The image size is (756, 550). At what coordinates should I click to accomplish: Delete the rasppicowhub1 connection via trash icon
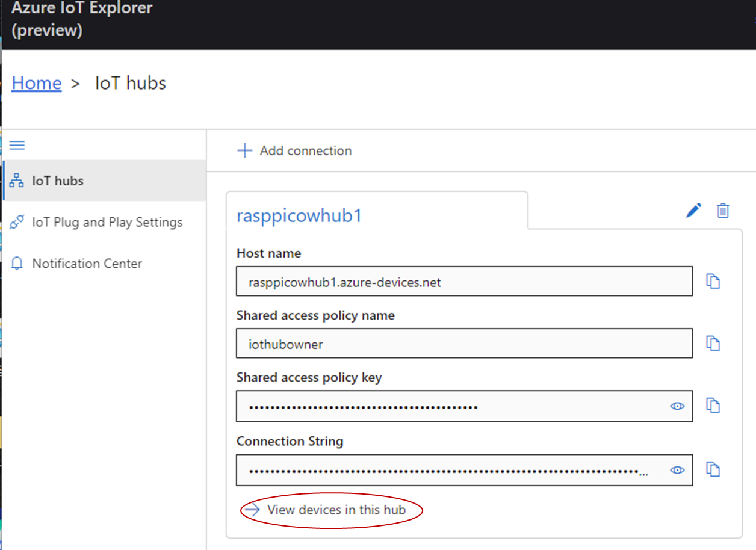coord(723,211)
